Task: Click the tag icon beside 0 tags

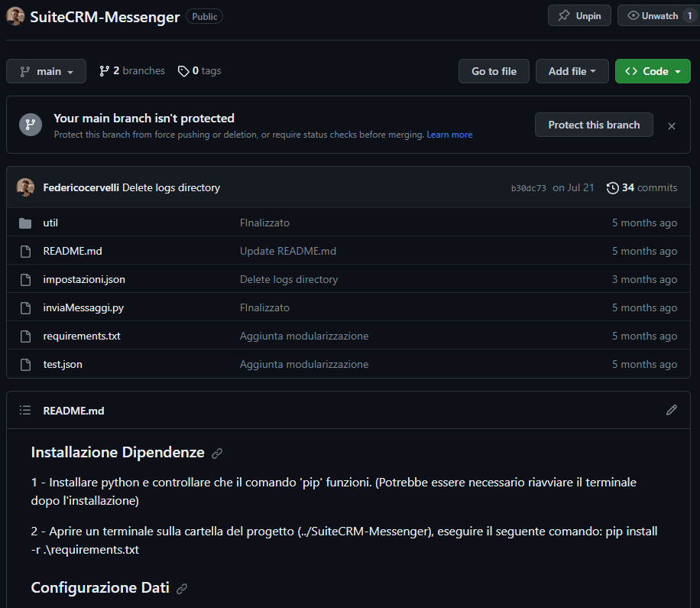Action: click(x=183, y=71)
